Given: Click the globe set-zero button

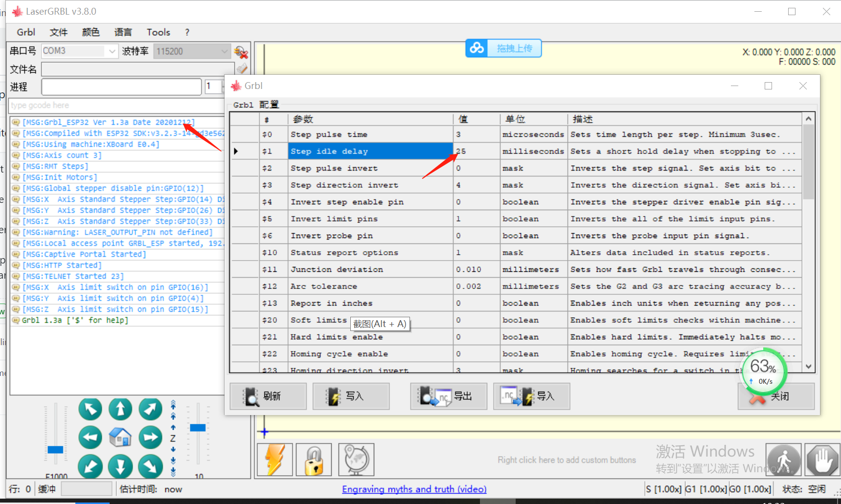Looking at the screenshot, I should tap(357, 460).
